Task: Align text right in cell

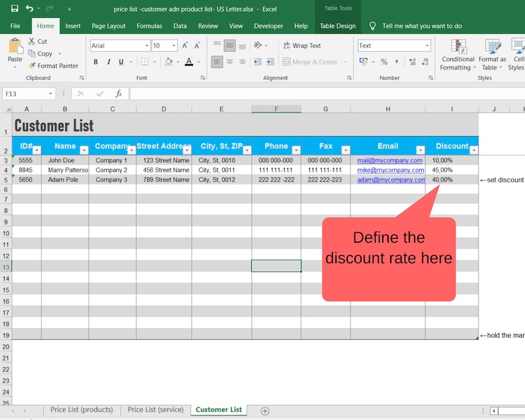Action: [x=243, y=62]
